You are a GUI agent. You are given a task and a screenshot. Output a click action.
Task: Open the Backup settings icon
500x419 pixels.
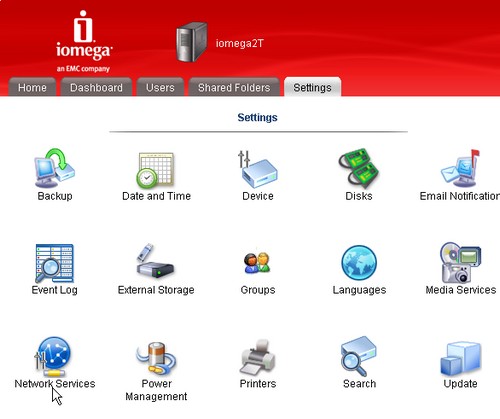pyautogui.click(x=55, y=168)
